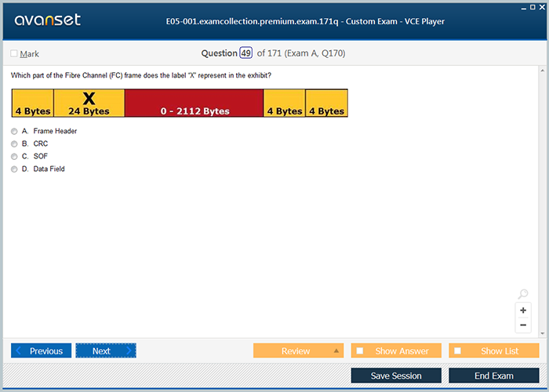Click the question number field showing 49

(x=245, y=53)
